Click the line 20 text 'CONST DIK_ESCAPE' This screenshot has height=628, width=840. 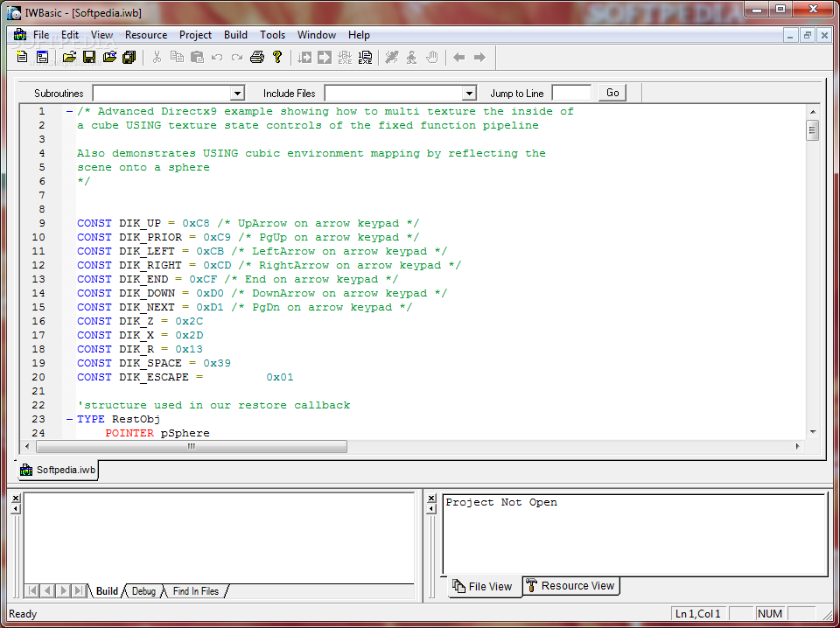click(x=133, y=377)
